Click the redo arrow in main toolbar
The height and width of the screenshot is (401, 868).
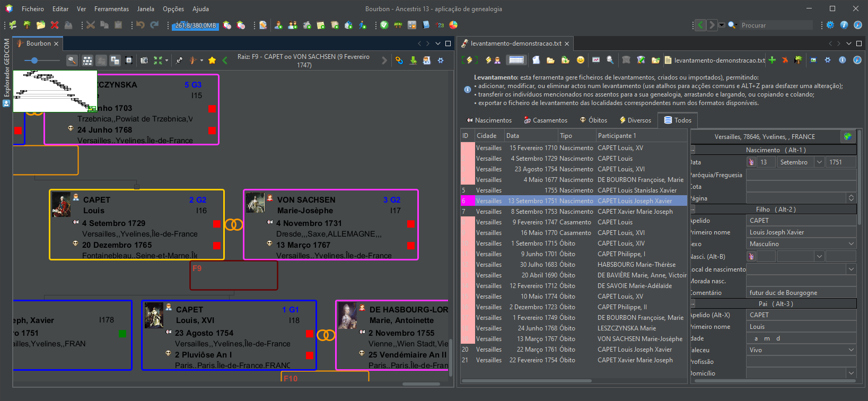[x=154, y=25]
